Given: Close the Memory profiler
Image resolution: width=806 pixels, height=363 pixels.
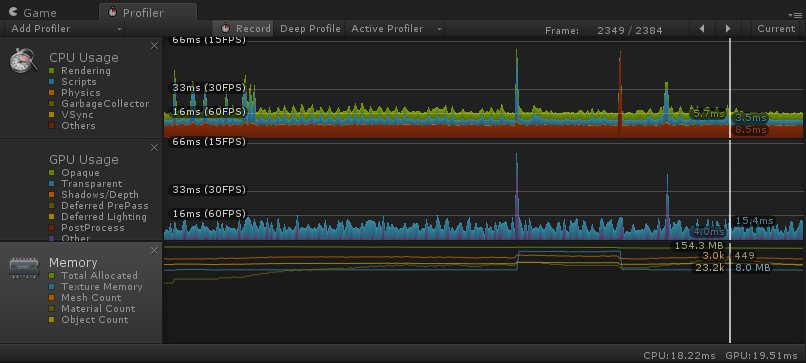Looking at the screenshot, I should pos(154,250).
